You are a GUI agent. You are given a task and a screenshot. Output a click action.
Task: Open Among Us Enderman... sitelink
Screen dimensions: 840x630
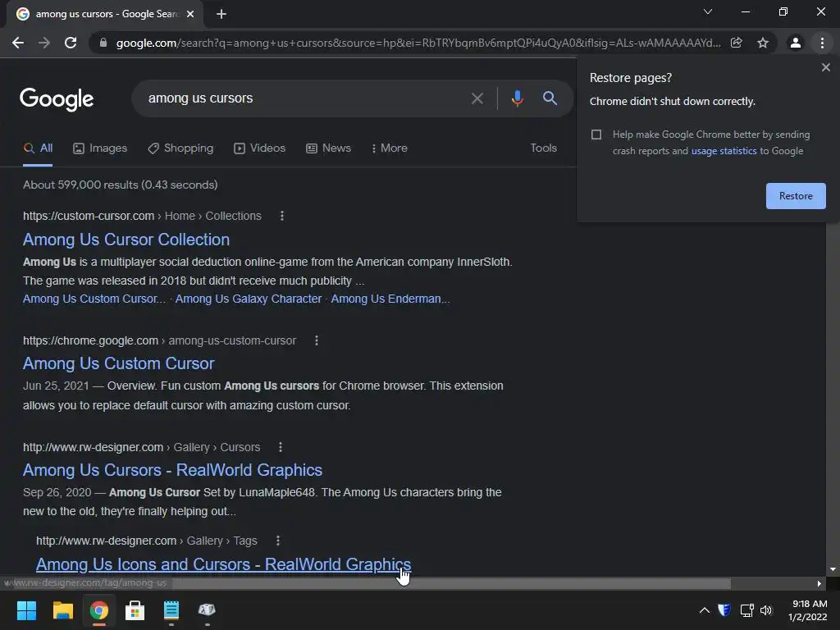coord(390,299)
